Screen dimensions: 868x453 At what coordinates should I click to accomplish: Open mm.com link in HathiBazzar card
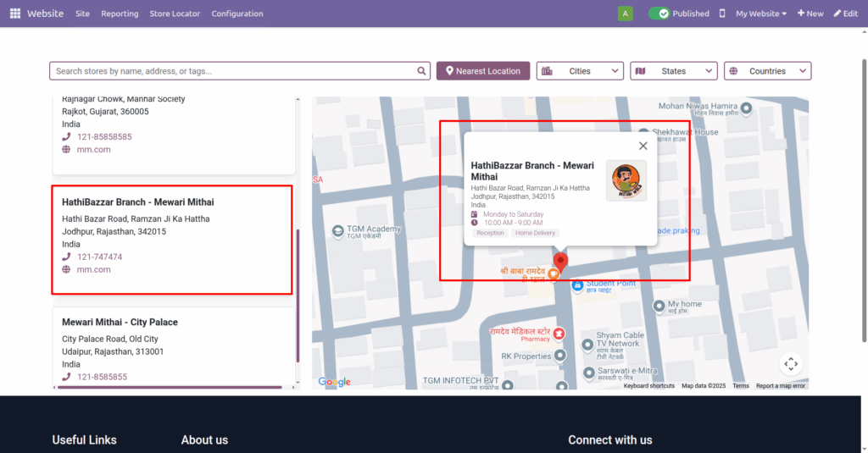click(93, 269)
